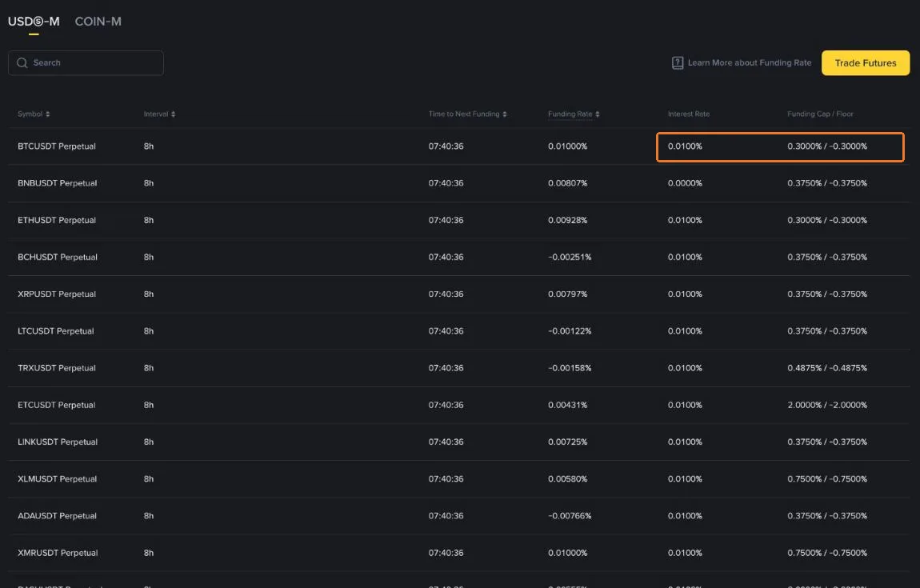Screen dimensions: 920x588
Task: Click the Funding Rate column header label
Action: coord(570,114)
